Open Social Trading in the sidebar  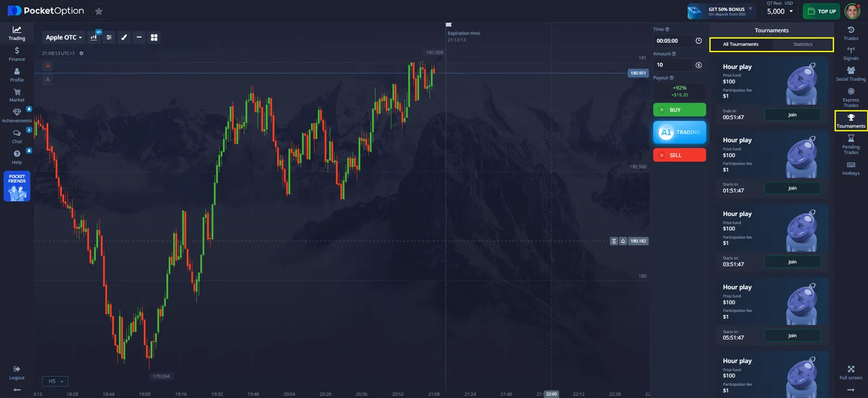click(851, 74)
